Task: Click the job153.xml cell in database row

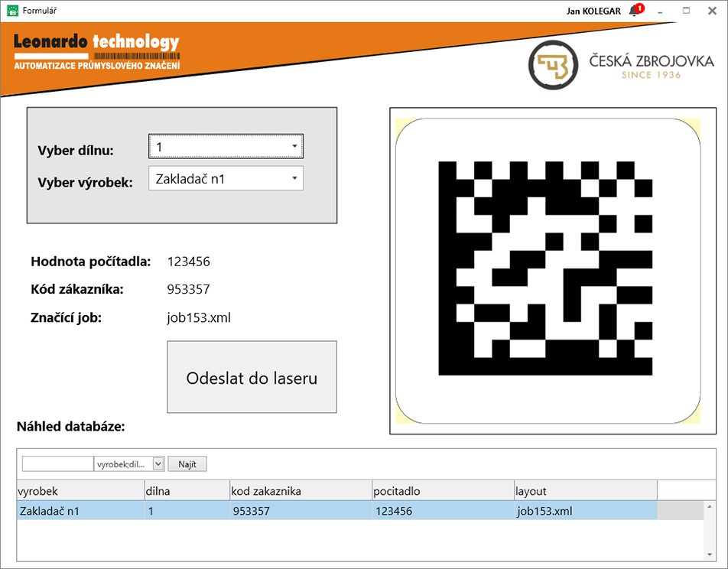Action: pyautogui.click(x=586, y=511)
